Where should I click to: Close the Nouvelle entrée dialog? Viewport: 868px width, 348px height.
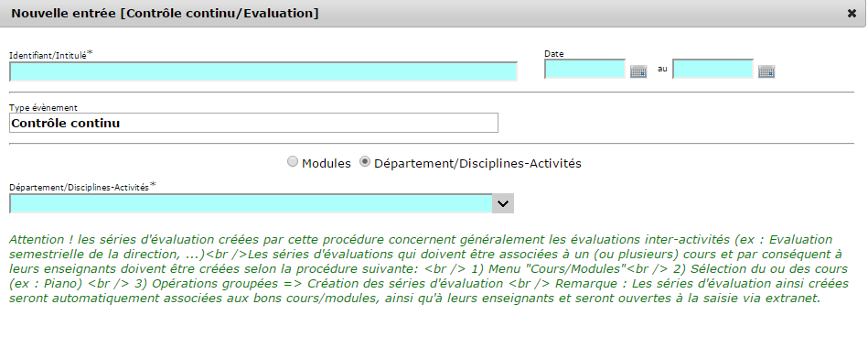[852, 14]
